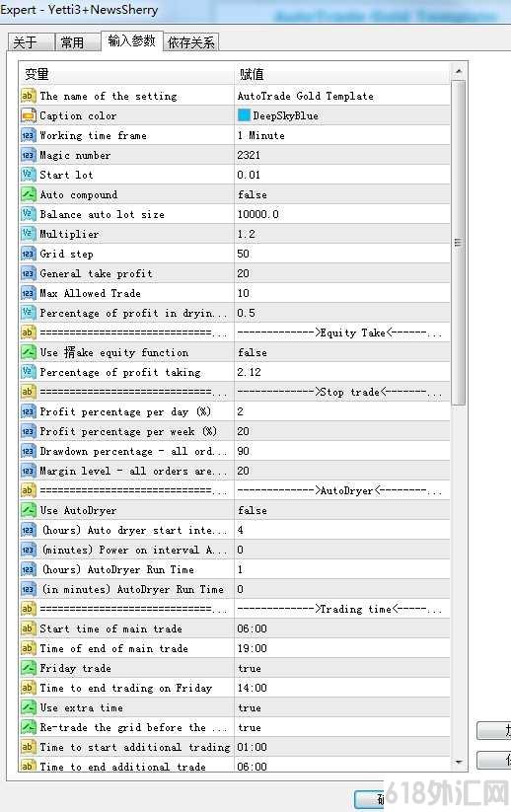Viewport: 511px width, 812px height.
Task: Toggle the Friday trade true value
Action: click(342, 668)
